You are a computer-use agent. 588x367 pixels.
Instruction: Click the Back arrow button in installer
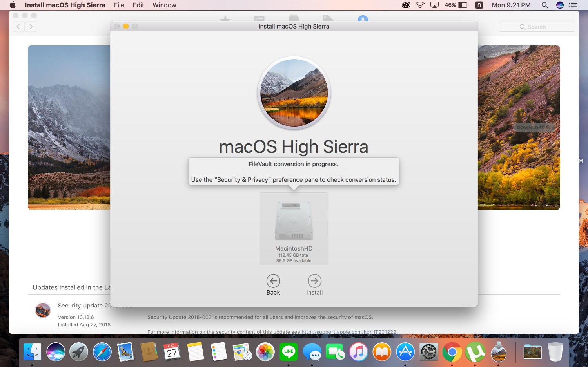[x=273, y=281]
